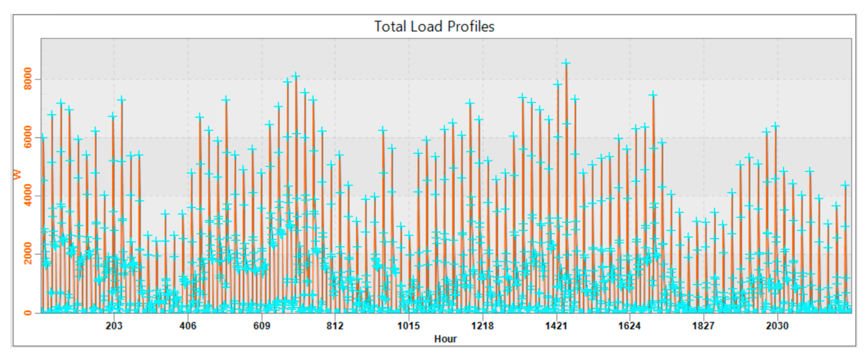Image resolution: width=868 pixels, height=359 pixels.
Task: Select the 1827 hour tick label
Action: [703, 326]
